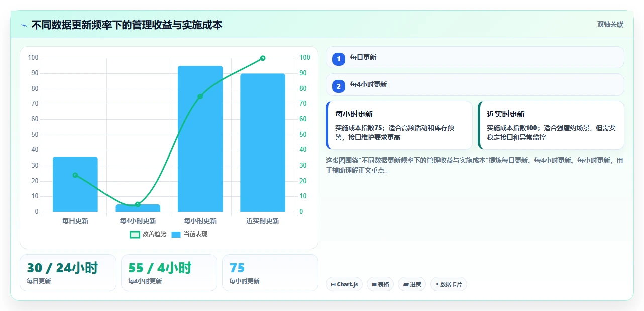Click the summary paragraph starting 这张图围绕
The height and width of the screenshot is (311, 644).
[475, 165]
